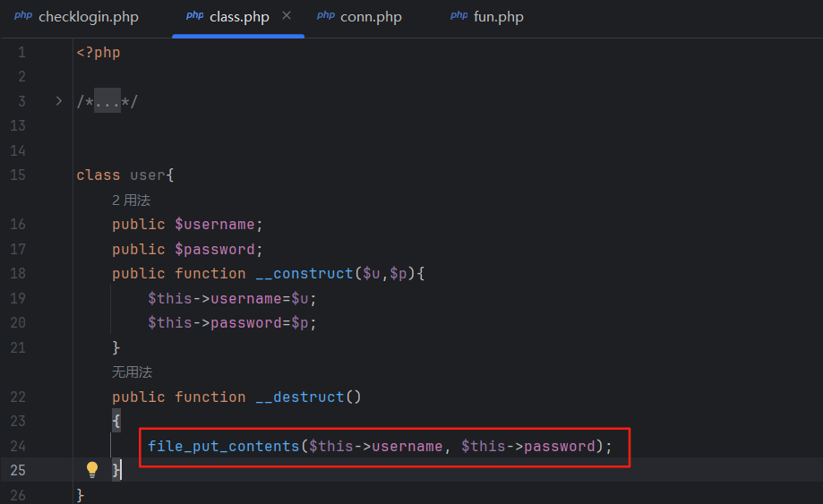Click the PHP icon on class.php tab
823x504 pixels.
pos(194,16)
